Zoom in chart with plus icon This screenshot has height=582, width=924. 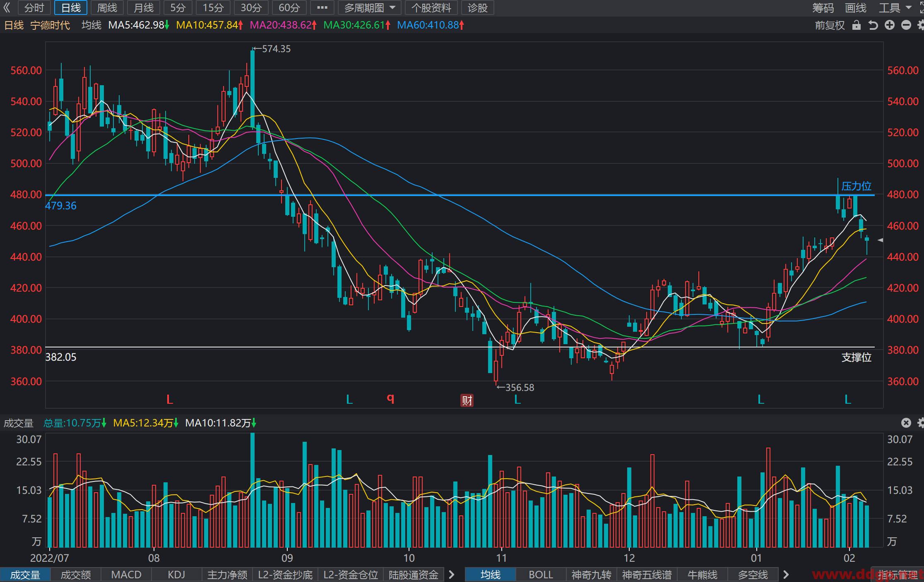click(x=890, y=25)
